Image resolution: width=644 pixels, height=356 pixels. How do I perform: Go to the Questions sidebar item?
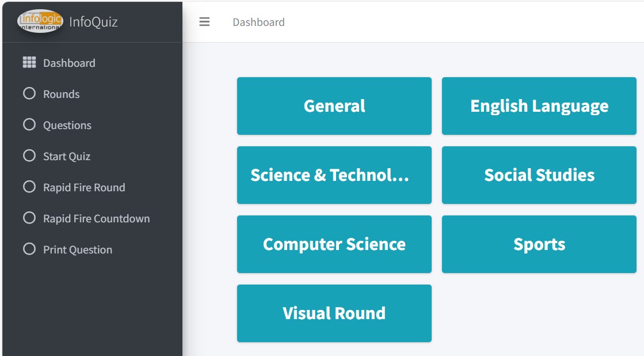click(67, 125)
